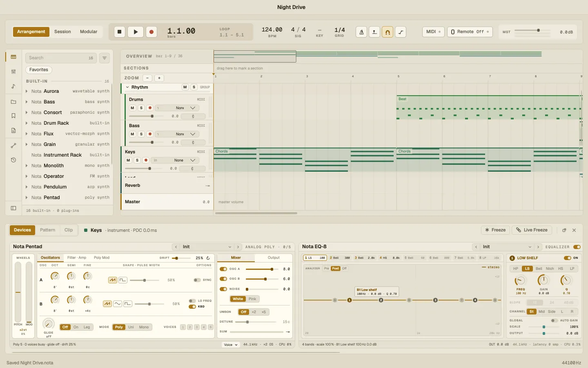The height and width of the screenshot is (368, 588).
Task: Click in the instrument Search field
Action: [61, 58]
